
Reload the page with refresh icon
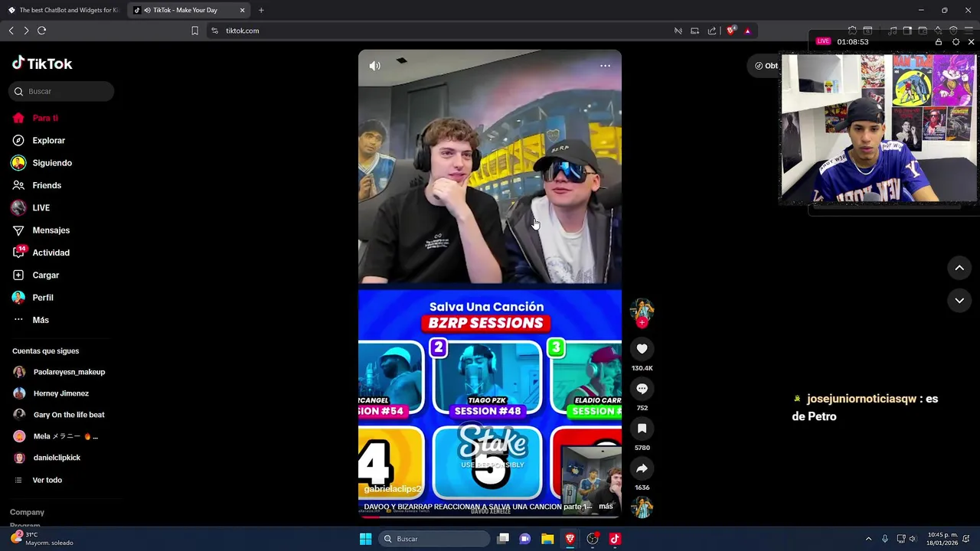pyautogui.click(x=42, y=31)
